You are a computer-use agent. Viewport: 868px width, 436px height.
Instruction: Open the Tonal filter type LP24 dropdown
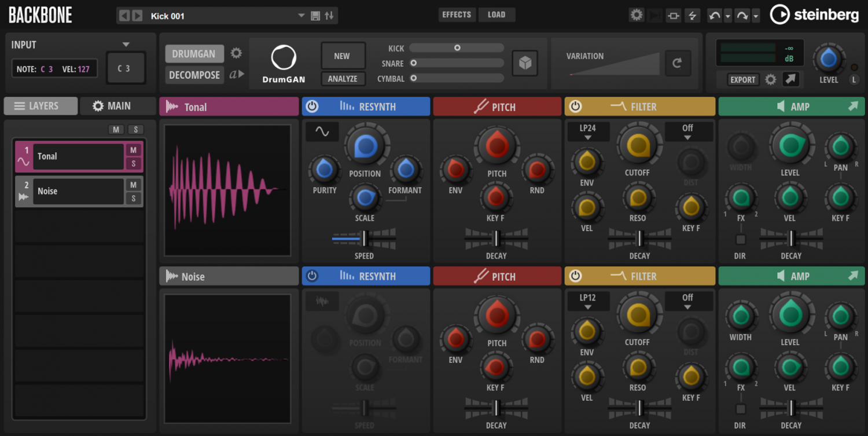[588, 131]
